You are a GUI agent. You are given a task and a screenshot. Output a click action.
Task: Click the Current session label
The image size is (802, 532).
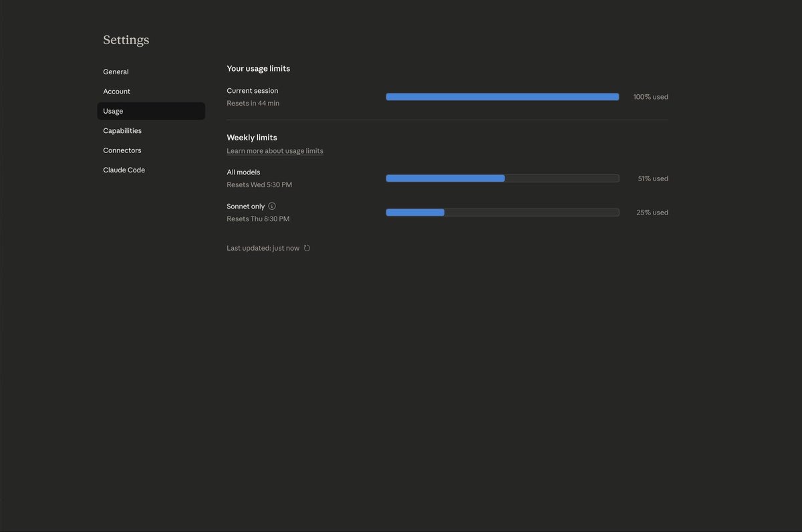[x=253, y=91]
